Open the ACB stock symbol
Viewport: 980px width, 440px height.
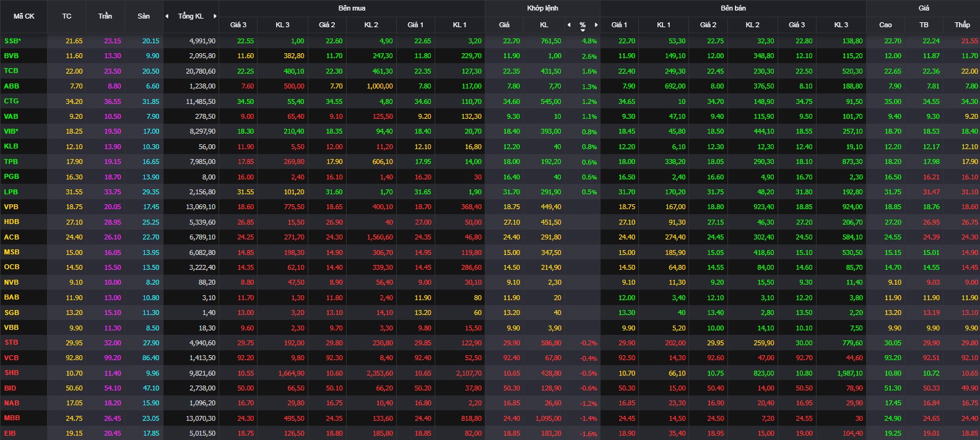11,237
